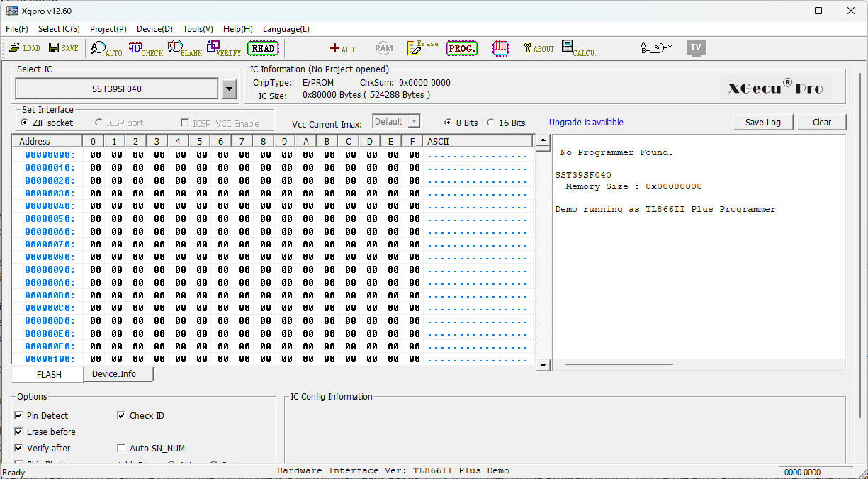Image resolution: width=868 pixels, height=479 pixels.
Task: Click the Save Log button
Action: (762, 123)
